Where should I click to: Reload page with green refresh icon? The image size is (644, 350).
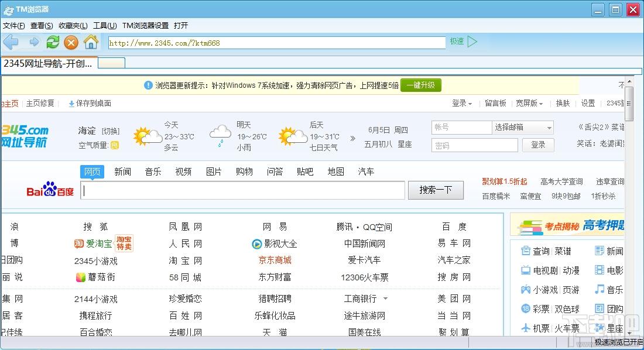[53, 42]
